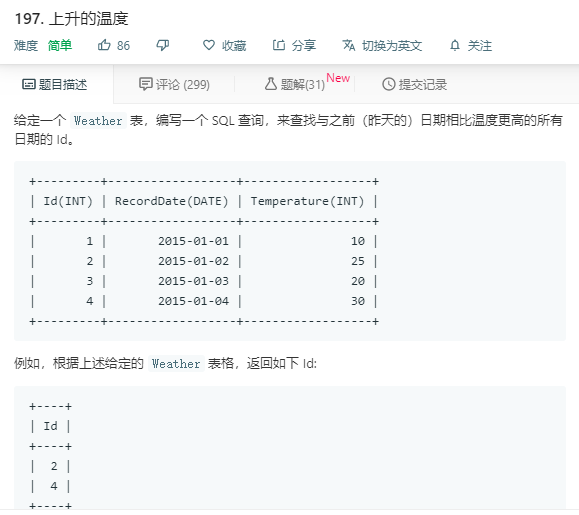Click the 分享 share icon
The image size is (579, 515).
point(279,45)
